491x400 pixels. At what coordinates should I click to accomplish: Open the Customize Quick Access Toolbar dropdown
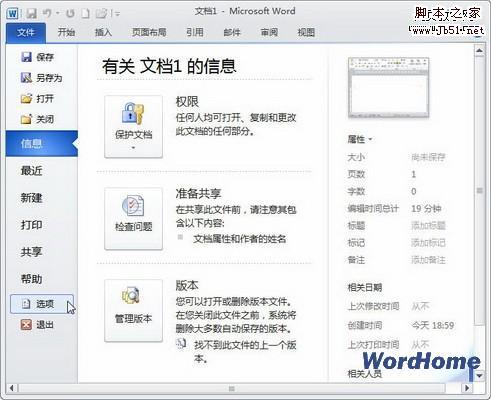[117, 14]
